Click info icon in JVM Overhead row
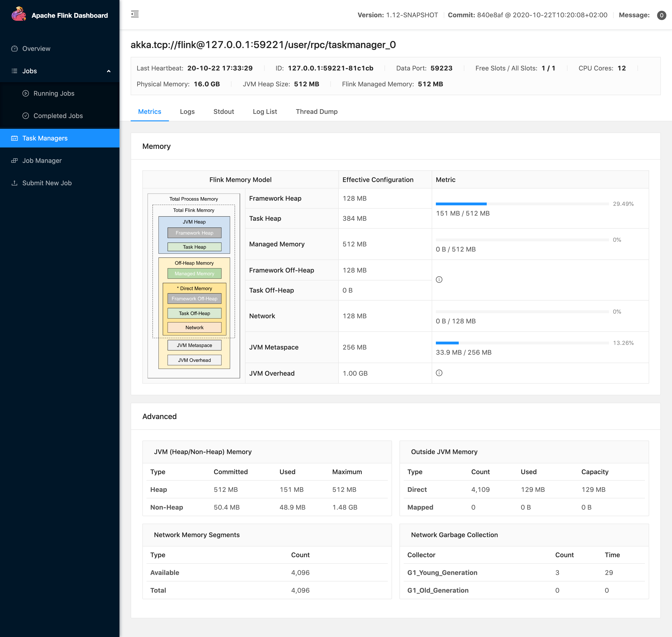The width and height of the screenshot is (672, 637). 439,373
